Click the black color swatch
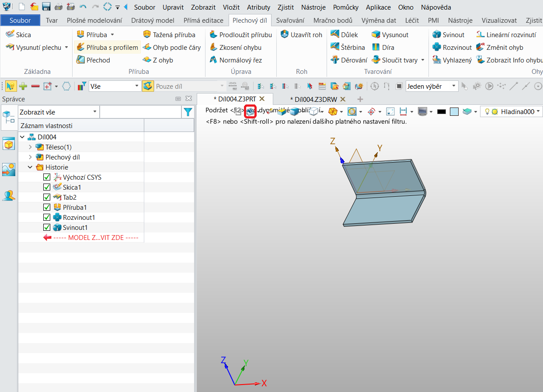This screenshot has width=543, height=392. tap(442, 111)
